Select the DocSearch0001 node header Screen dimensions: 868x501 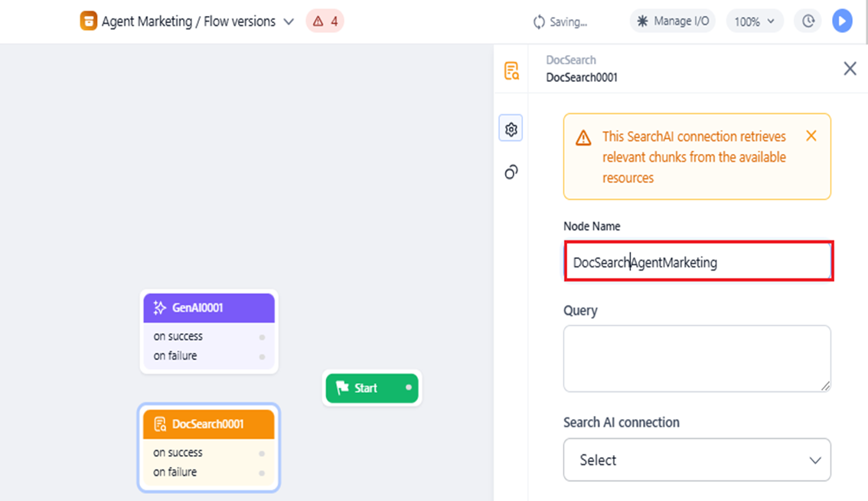(x=209, y=424)
